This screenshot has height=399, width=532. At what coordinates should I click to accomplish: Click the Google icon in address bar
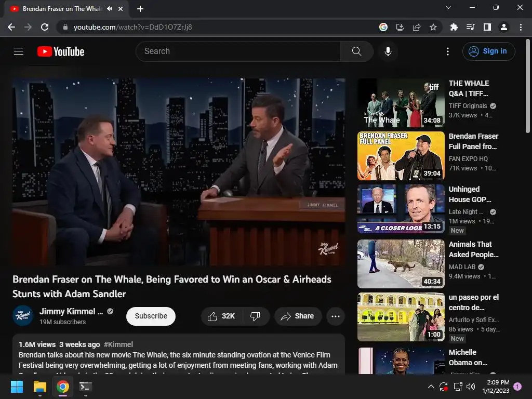(x=383, y=27)
